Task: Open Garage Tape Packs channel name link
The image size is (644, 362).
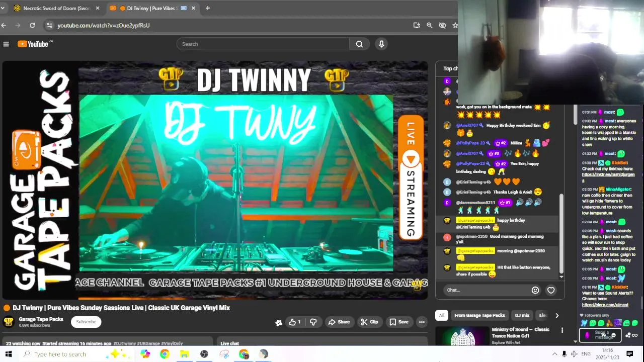Action: pyautogui.click(x=41, y=319)
